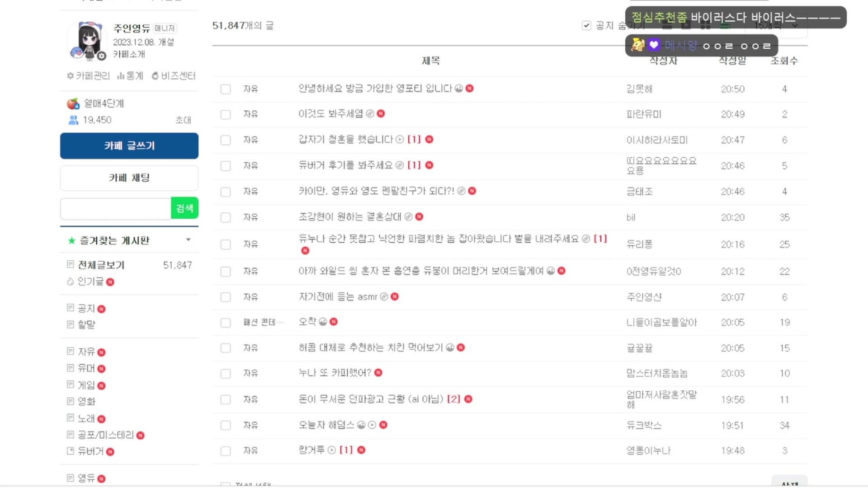868x488 pixels.
Task: Check the box for 듀버거 후기를 봐주세요 post
Action: (x=226, y=166)
